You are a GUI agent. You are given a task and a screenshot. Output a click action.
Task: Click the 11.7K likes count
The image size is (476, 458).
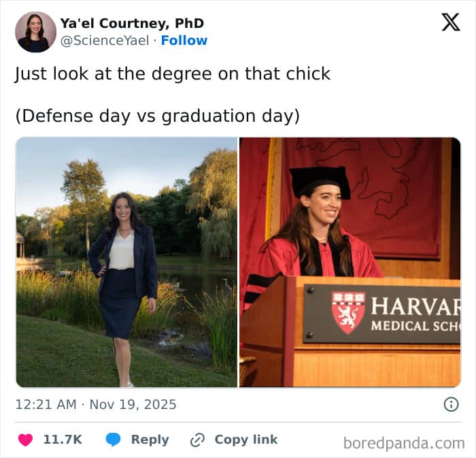(x=63, y=440)
